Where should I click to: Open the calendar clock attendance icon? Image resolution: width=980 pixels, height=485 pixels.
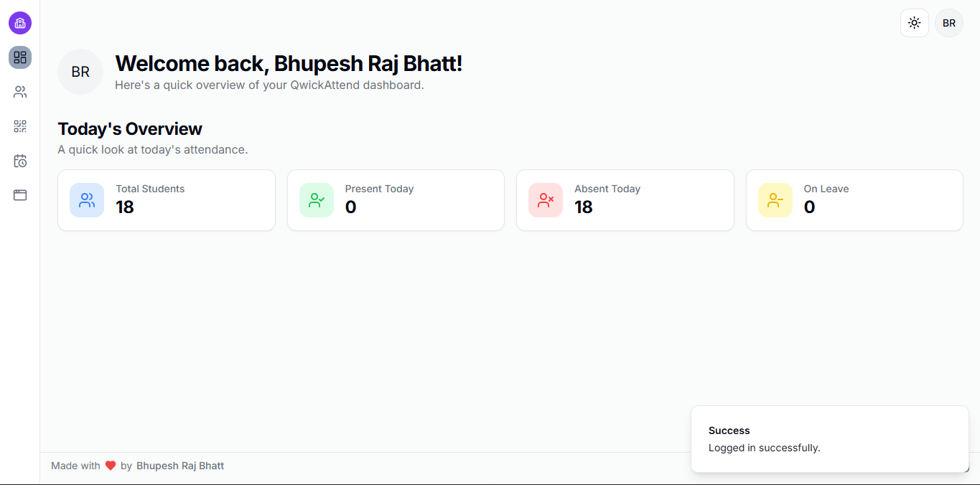(x=20, y=161)
